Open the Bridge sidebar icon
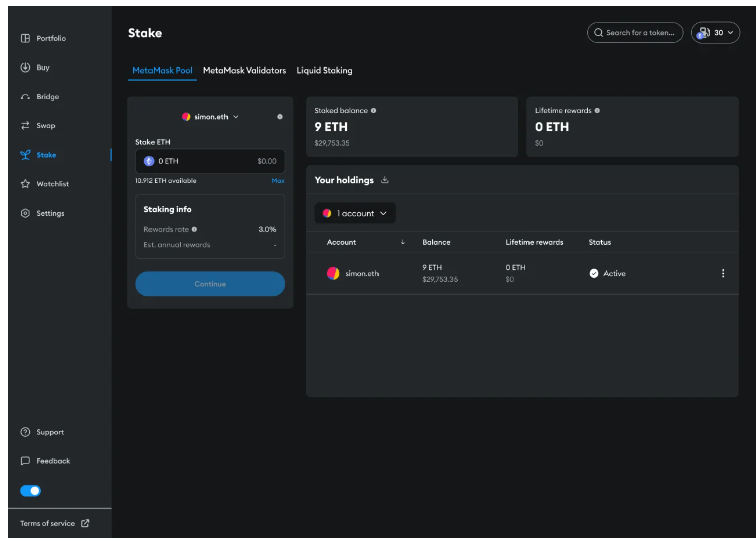This screenshot has width=756, height=541. (25, 97)
